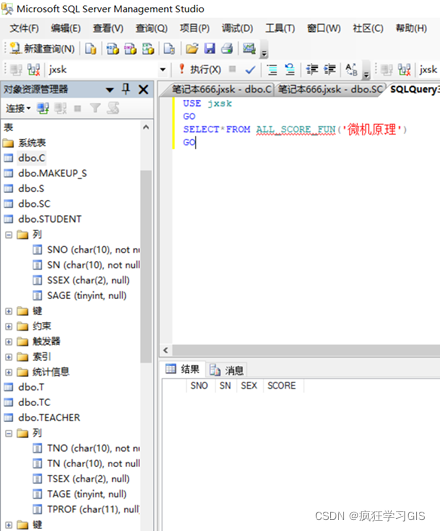Open the 社区(C) menu

pyautogui.click(x=368, y=28)
